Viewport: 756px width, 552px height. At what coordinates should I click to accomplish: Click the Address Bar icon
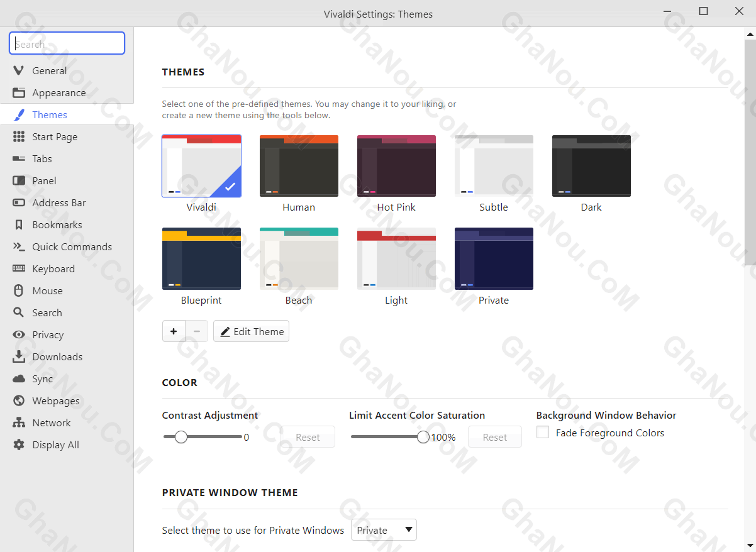(19, 202)
